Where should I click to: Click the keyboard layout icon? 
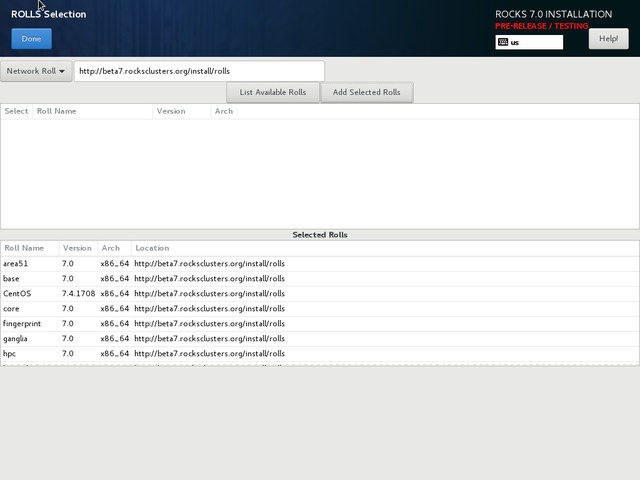(503, 43)
